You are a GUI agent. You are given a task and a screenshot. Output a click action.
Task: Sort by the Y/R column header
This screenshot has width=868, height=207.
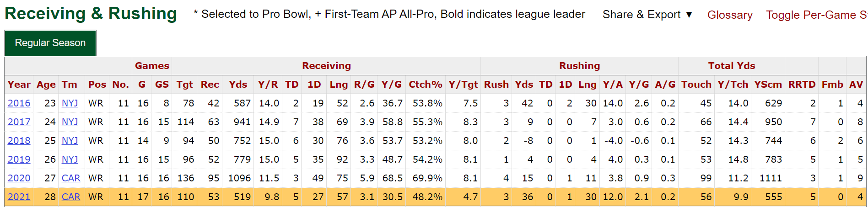coord(268,85)
